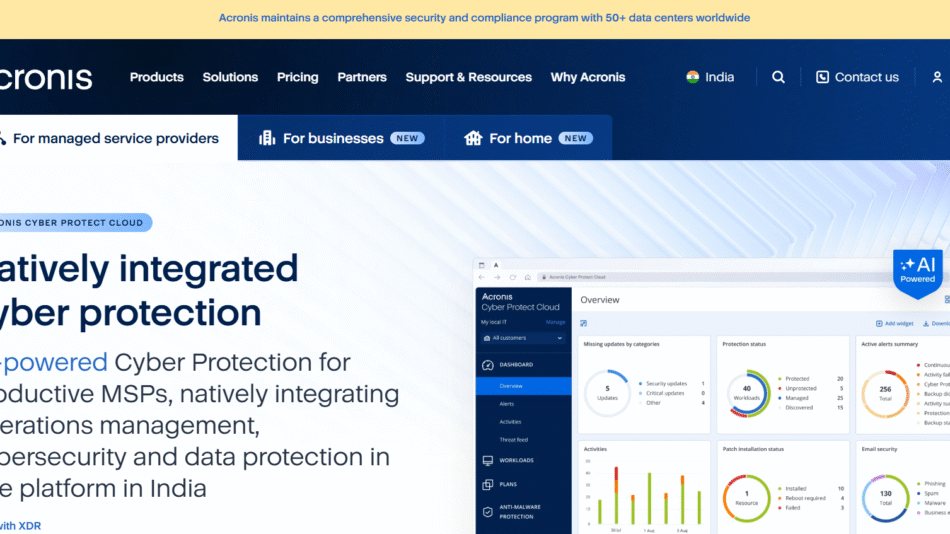Click the Contact us link

coord(857,77)
